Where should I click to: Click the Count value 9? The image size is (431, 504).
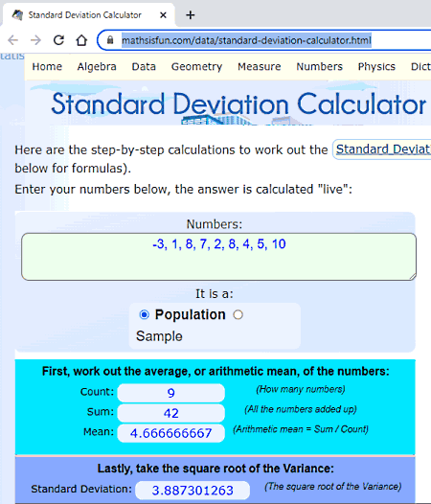pos(171,393)
